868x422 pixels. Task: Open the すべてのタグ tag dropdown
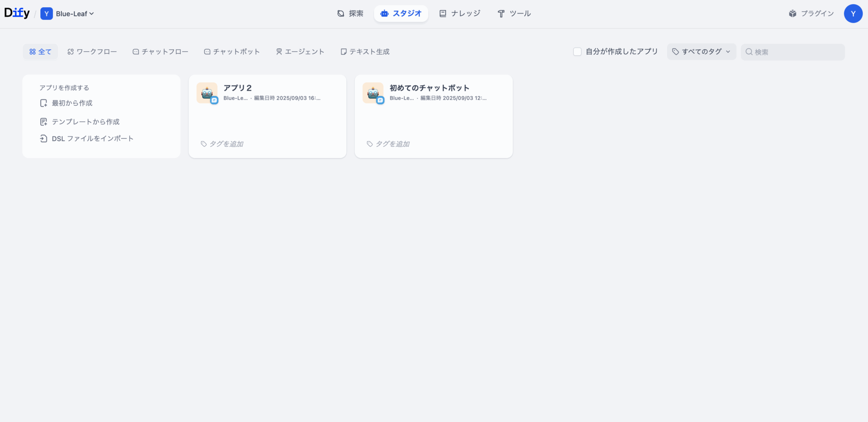[701, 51]
